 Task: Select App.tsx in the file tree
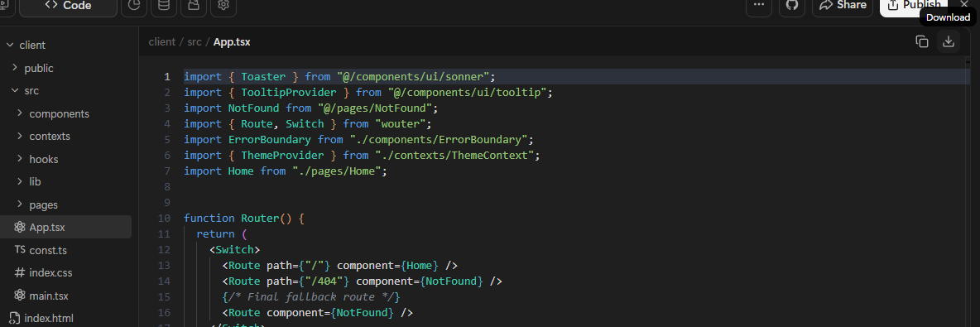65,227
